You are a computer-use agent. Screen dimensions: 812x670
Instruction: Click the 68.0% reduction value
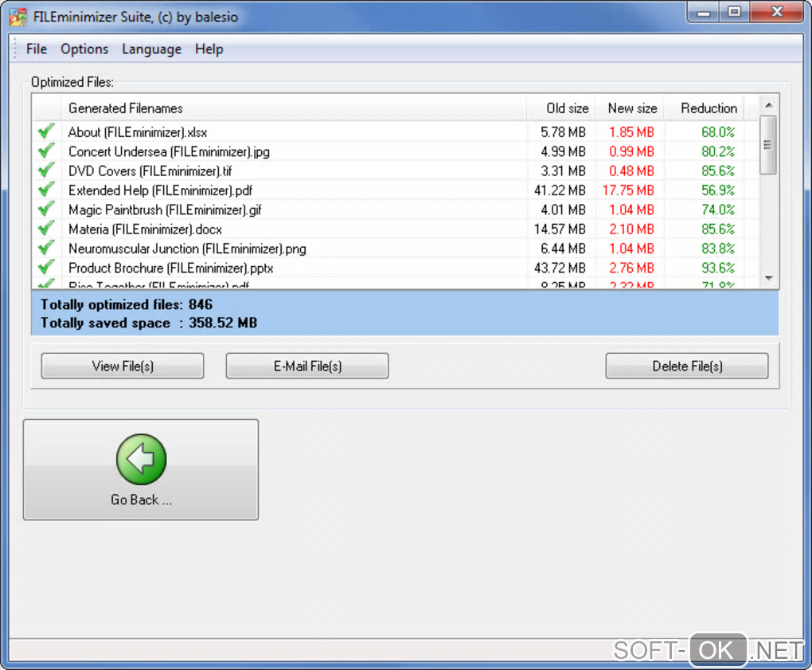tap(718, 132)
